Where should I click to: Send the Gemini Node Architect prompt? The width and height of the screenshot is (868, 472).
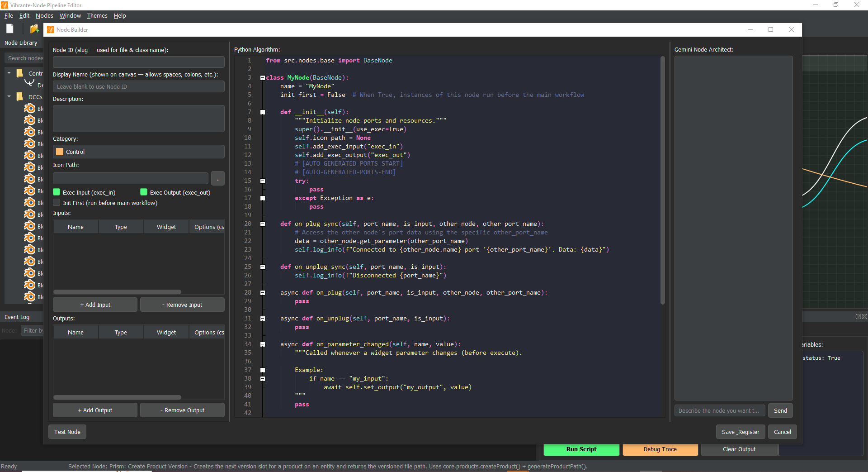tap(780, 410)
